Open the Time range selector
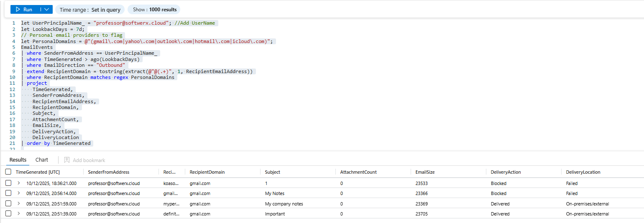This screenshot has height=223, width=644. pyautogui.click(x=90, y=10)
